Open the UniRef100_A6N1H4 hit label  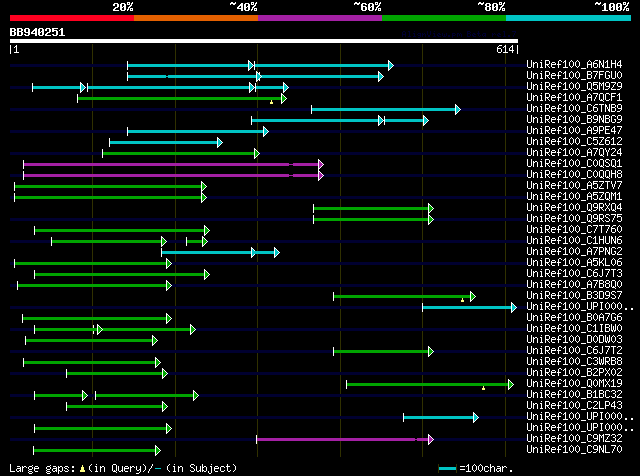pyautogui.click(x=574, y=64)
